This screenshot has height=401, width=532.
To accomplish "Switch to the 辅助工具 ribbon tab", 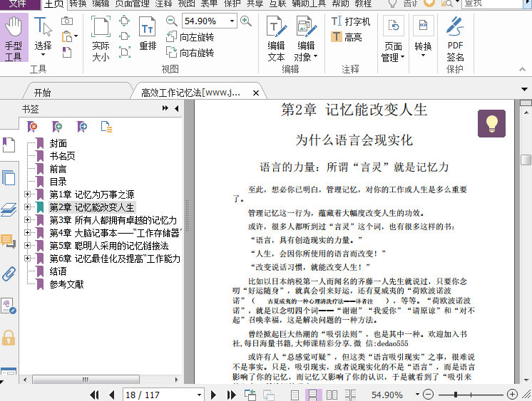I will (309, 4).
